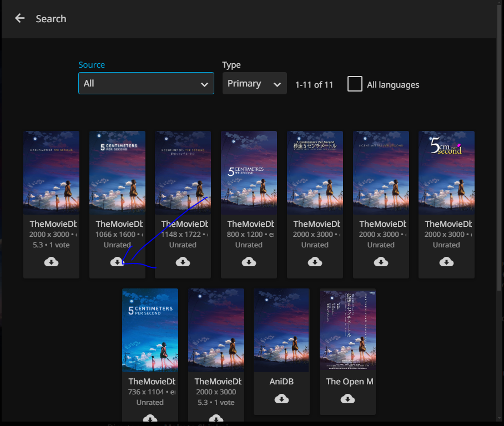Download The Open Movie Database poster
Screen dimensions: 504x426
pos(347,399)
